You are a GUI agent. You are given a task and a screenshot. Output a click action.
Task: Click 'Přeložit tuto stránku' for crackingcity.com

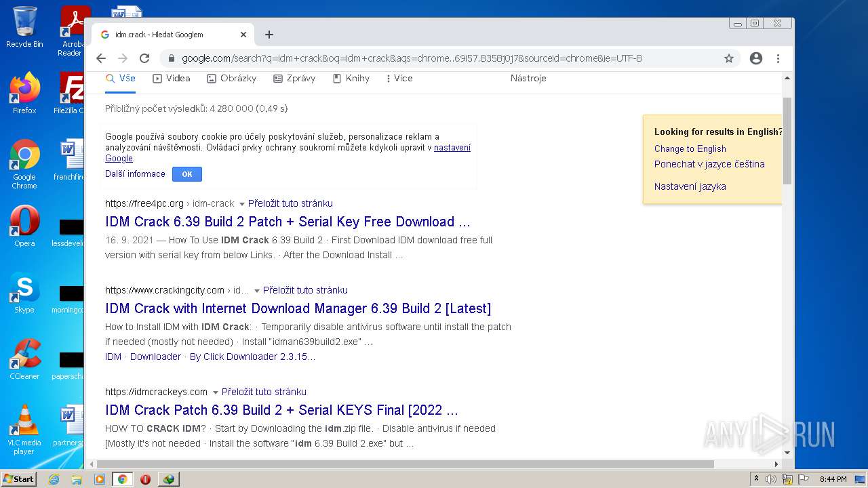[x=305, y=290]
